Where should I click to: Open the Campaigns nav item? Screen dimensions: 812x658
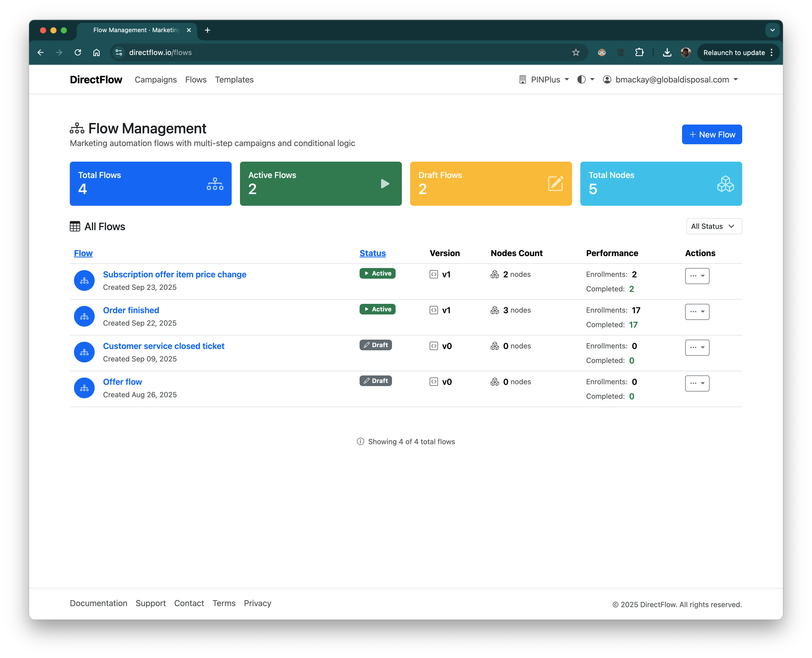(156, 80)
